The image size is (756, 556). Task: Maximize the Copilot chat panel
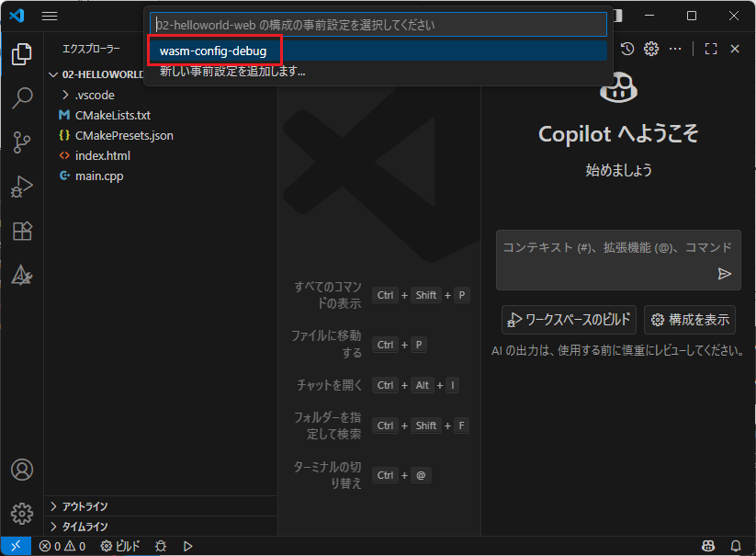point(711,49)
